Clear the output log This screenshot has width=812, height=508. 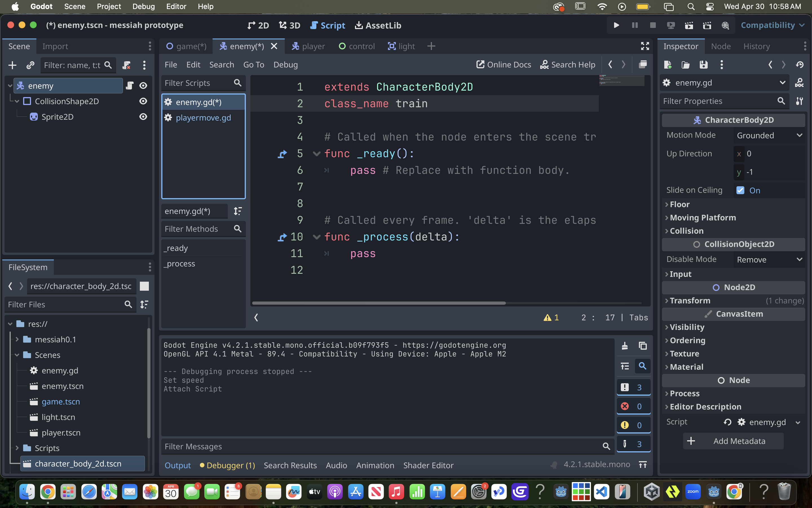coord(625,346)
